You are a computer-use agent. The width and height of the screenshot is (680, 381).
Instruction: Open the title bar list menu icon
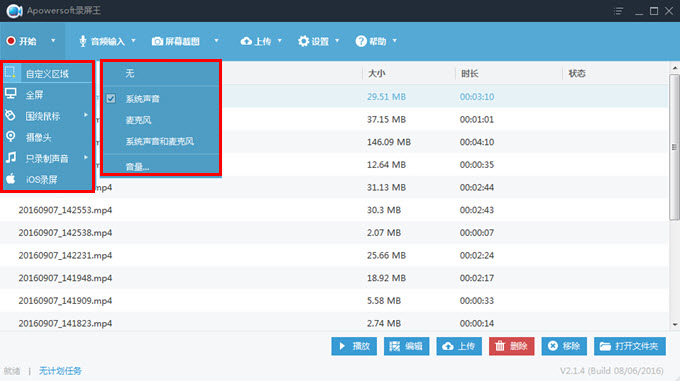pos(618,11)
